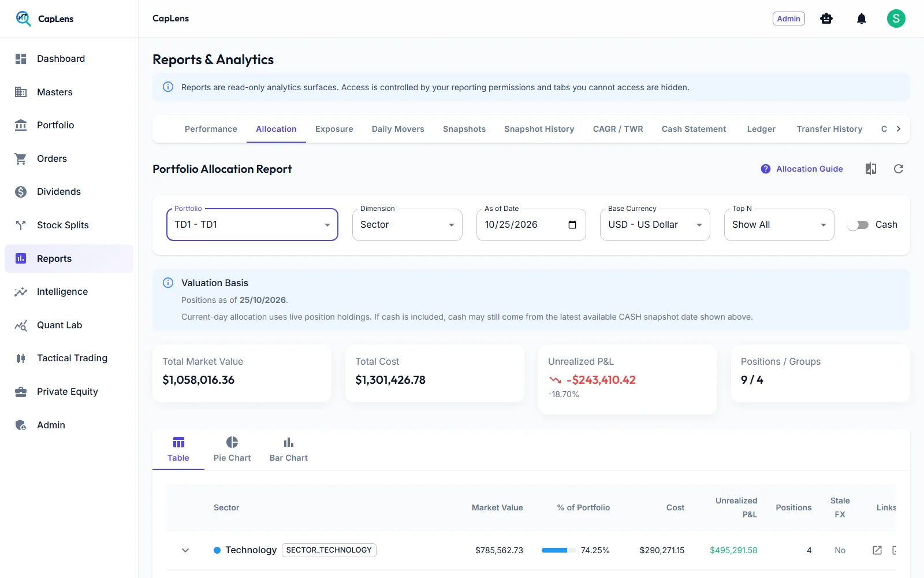Open the Cash Statement tab
The width and height of the screenshot is (924, 578).
tap(694, 129)
